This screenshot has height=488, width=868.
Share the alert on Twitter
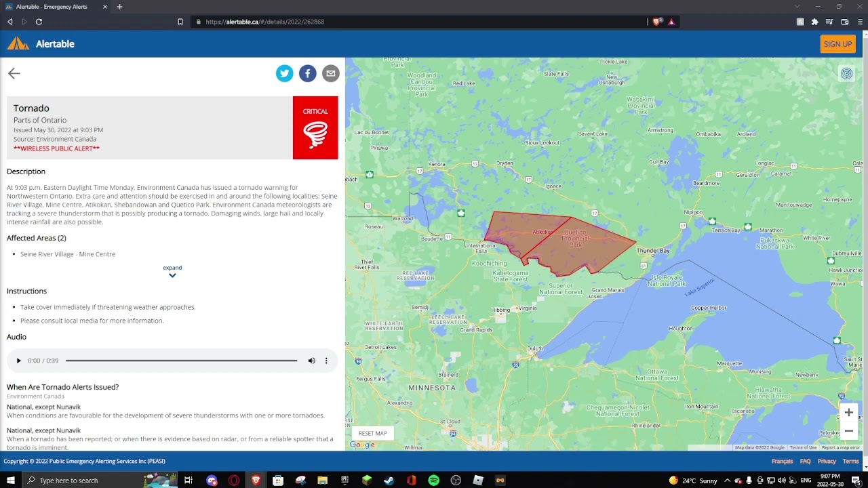pos(285,73)
